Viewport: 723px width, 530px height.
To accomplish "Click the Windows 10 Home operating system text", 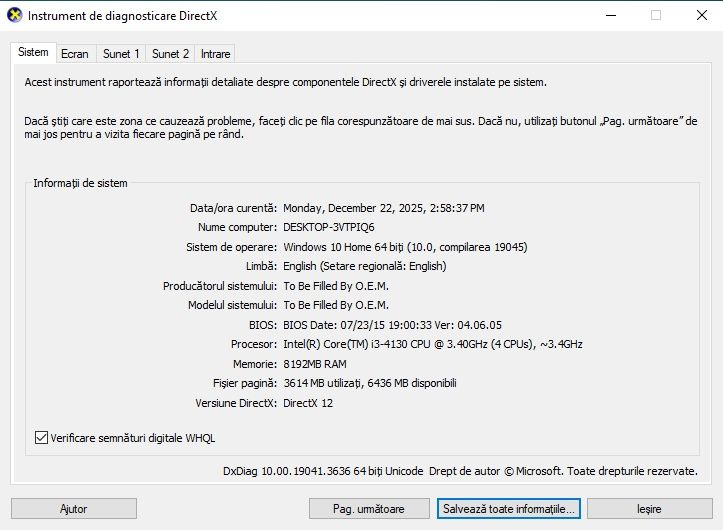I will tap(405, 247).
